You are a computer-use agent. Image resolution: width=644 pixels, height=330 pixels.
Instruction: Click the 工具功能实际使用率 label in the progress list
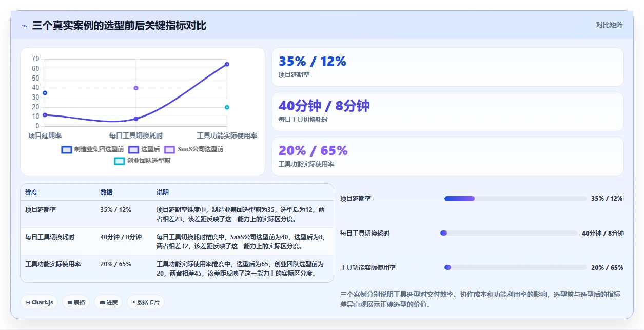(x=368, y=267)
